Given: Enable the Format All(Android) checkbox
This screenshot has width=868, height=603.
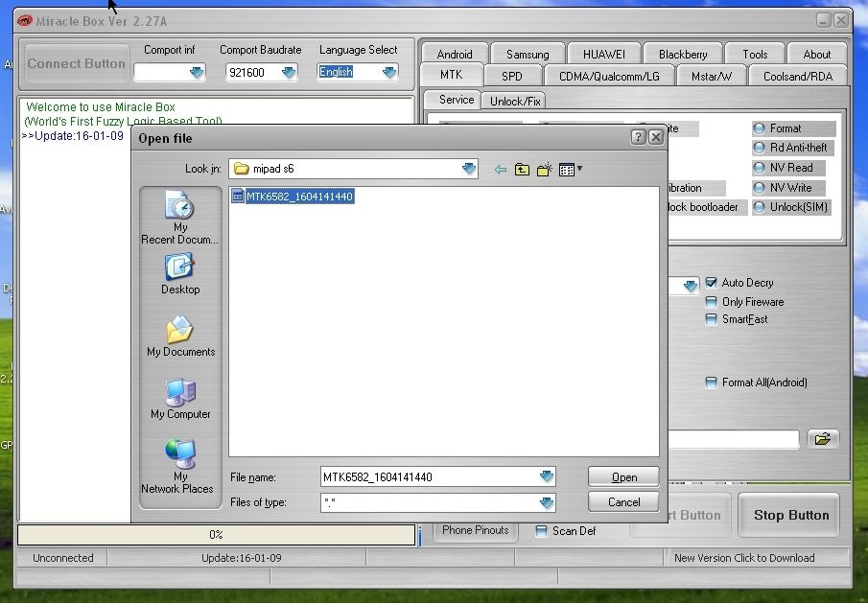Looking at the screenshot, I should [x=711, y=383].
